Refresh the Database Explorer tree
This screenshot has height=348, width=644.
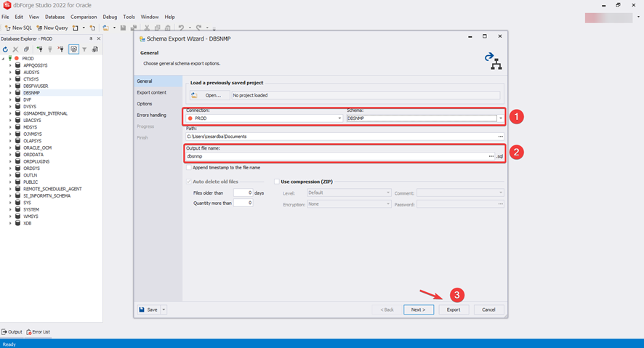[5, 49]
